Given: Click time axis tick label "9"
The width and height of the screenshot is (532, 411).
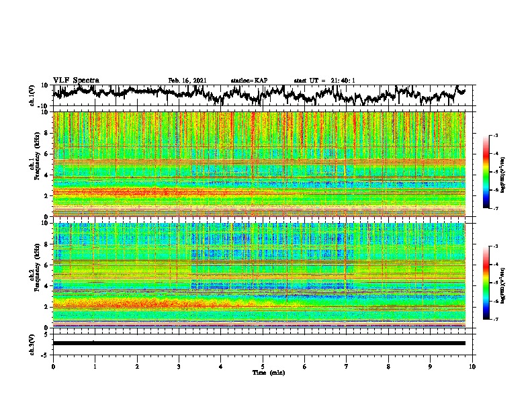Looking at the screenshot, I should tap(430, 367).
